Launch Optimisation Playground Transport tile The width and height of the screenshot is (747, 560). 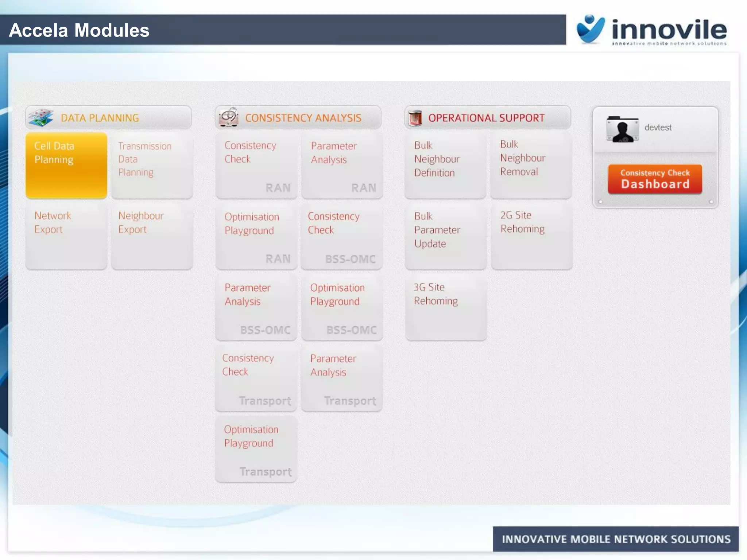256,449
